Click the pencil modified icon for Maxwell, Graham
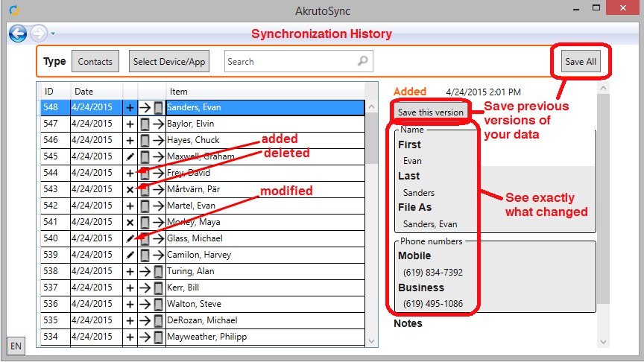This screenshot has width=644, height=362. pos(130,156)
